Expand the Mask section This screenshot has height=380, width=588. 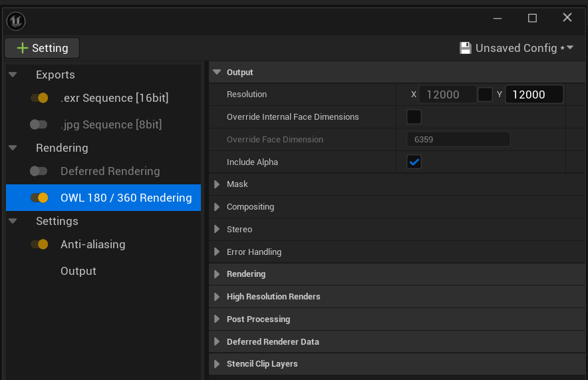click(x=217, y=184)
